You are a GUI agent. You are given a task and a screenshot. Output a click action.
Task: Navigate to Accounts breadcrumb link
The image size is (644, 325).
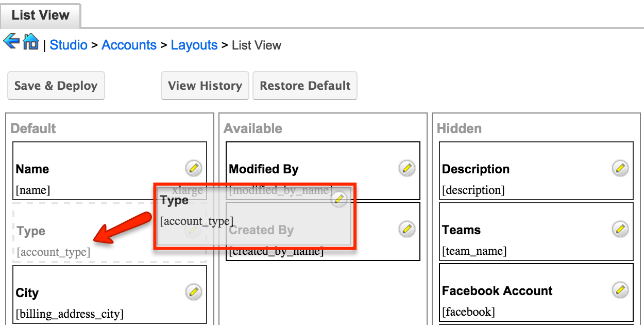pyautogui.click(x=129, y=45)
